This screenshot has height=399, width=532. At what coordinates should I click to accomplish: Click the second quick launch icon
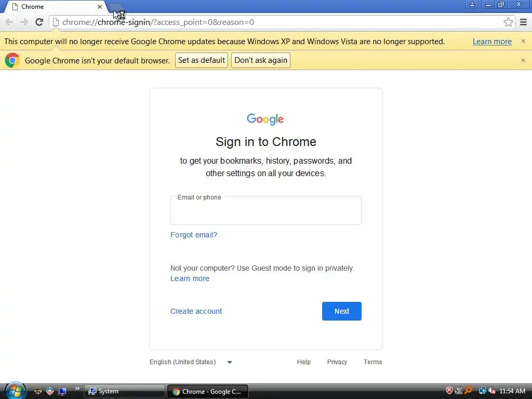pyautogui.click(x=50, y=391)
